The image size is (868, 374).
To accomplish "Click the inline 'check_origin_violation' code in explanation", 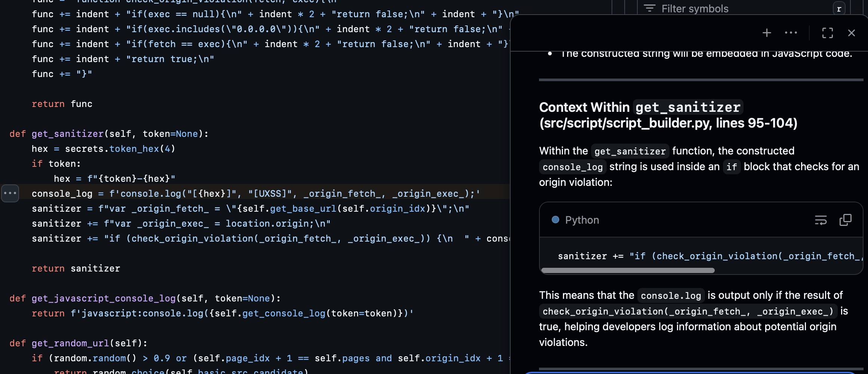I will pyautogui.click(x=688, y=311).
